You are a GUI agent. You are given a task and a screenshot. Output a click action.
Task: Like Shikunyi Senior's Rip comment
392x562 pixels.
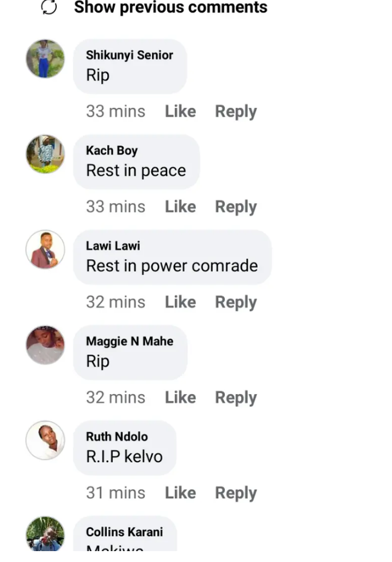(180, 111)
